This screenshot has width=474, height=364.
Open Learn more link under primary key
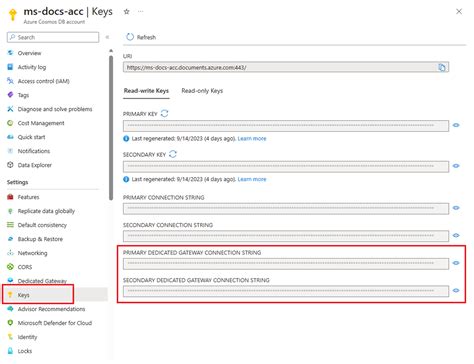[x=252, y=139]
